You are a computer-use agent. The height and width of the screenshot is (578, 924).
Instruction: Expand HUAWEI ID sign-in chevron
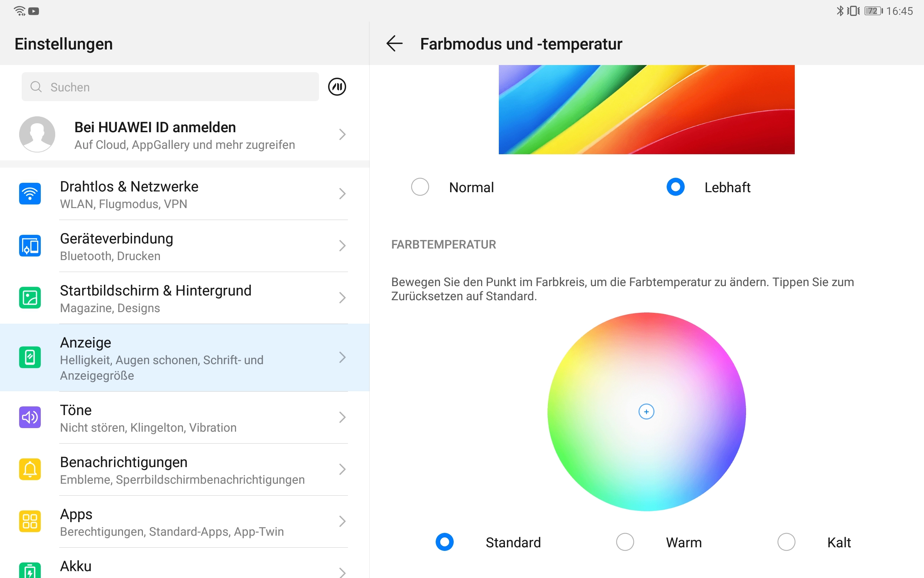[x=343, y=134]
